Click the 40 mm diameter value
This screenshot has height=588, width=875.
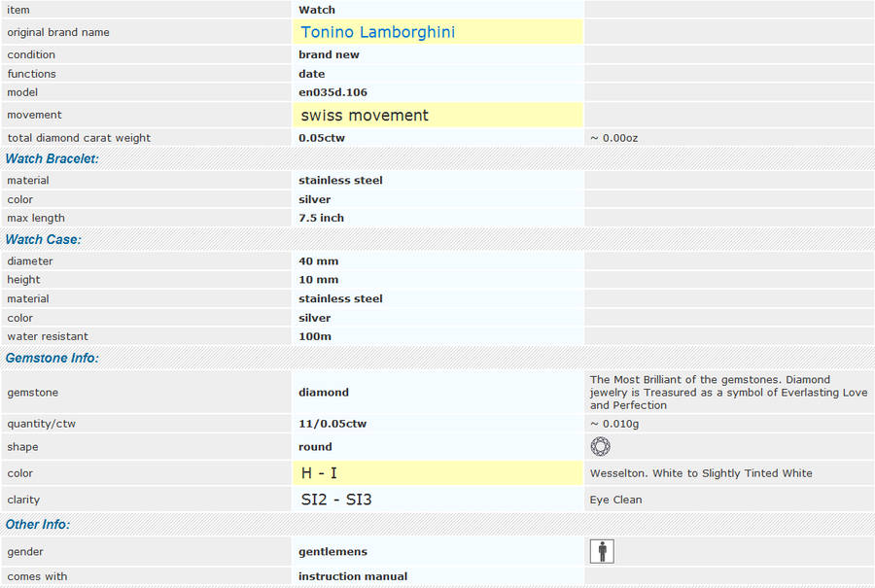(318, 260)
